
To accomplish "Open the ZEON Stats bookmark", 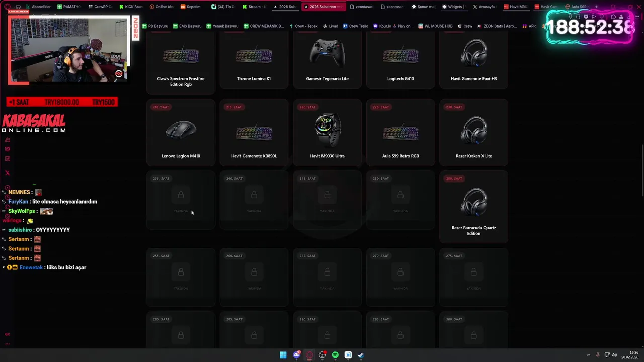I will click(x=497, y=26).
